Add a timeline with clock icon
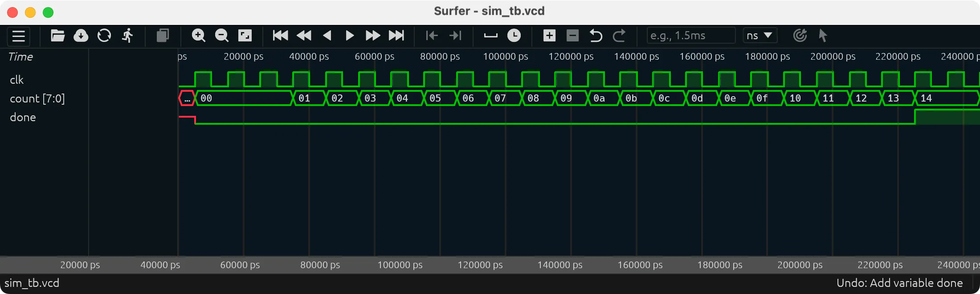 pos(514,36)
